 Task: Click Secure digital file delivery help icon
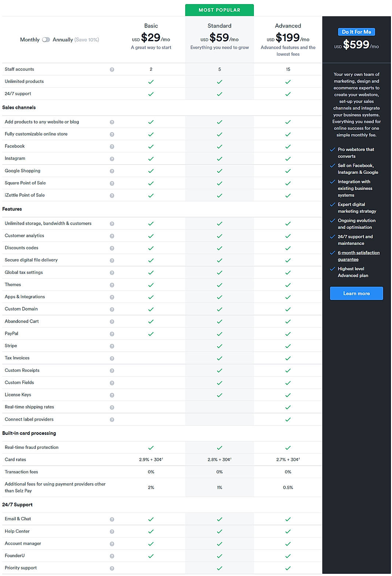pos(112,260)
